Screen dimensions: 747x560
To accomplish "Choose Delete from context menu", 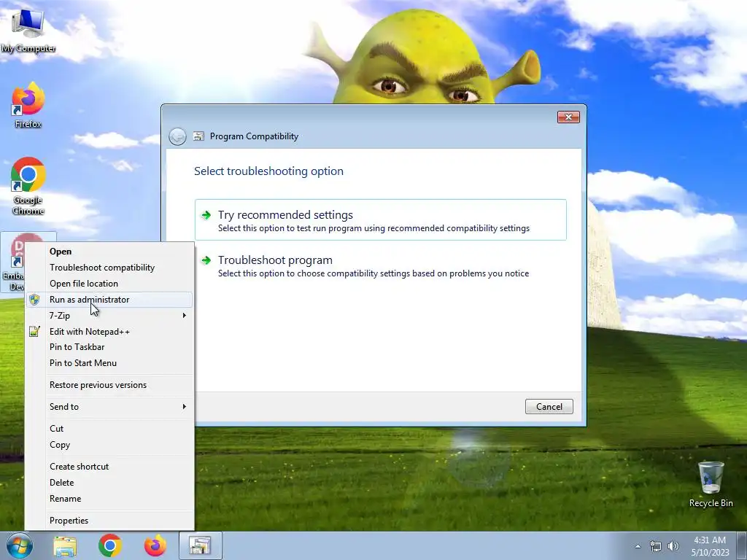I will pyautogui.click(x=109, y=483).
